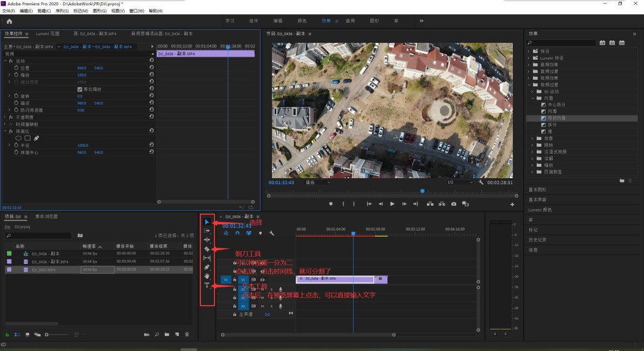Switch to the 颜色 workspace
This screenshot has height=351, width=644.
click(x=301, y=20)
